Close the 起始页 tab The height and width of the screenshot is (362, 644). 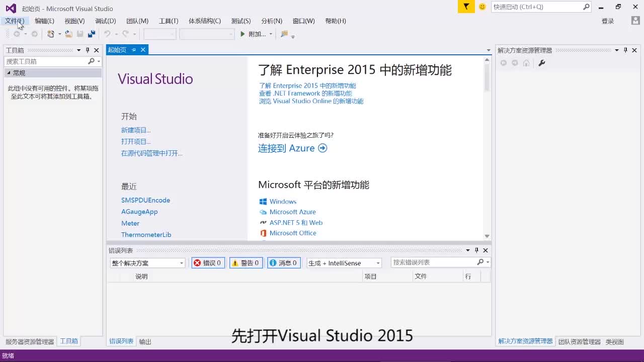click(143, 50)
